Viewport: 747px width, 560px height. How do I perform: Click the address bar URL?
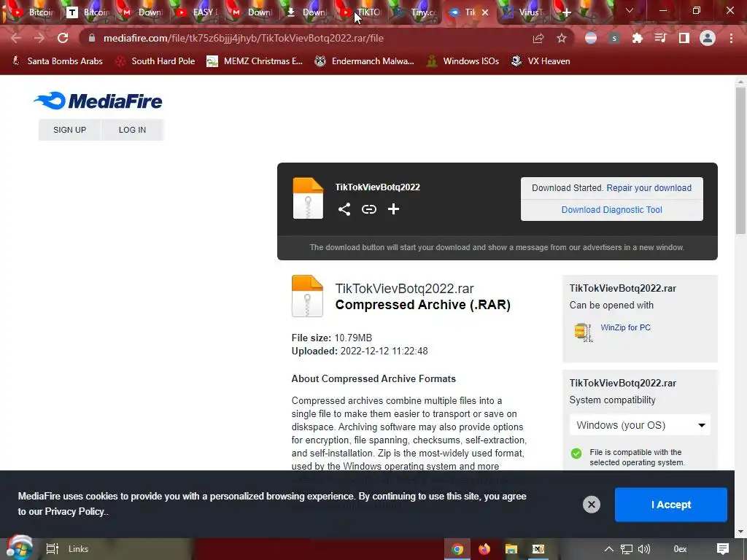tap(244, 38)
